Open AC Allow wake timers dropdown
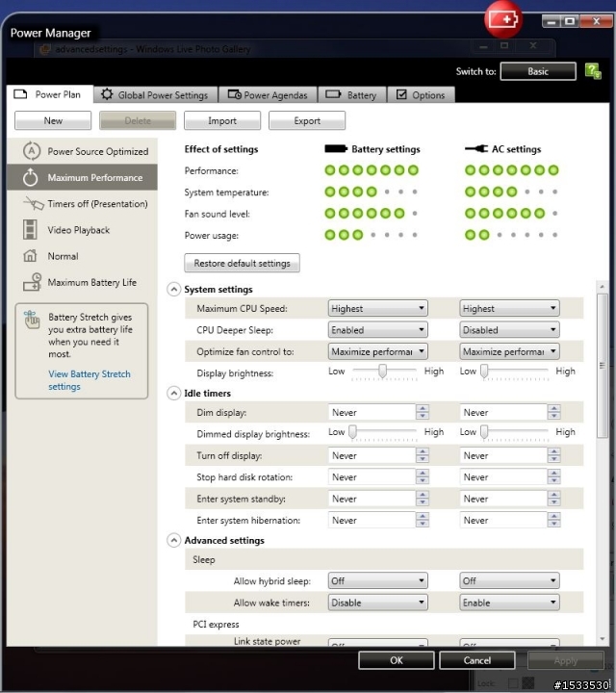This screenshot has height=693, width=616. pos(509,603)
